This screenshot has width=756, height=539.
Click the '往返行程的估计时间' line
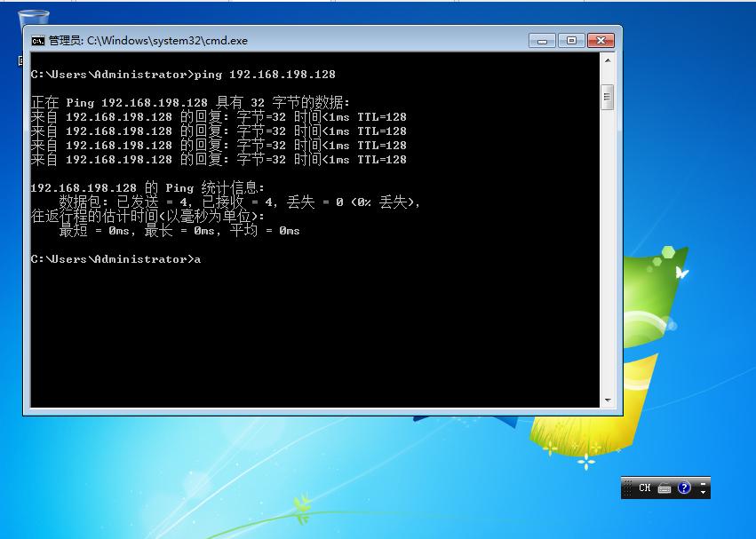(147, 216)
